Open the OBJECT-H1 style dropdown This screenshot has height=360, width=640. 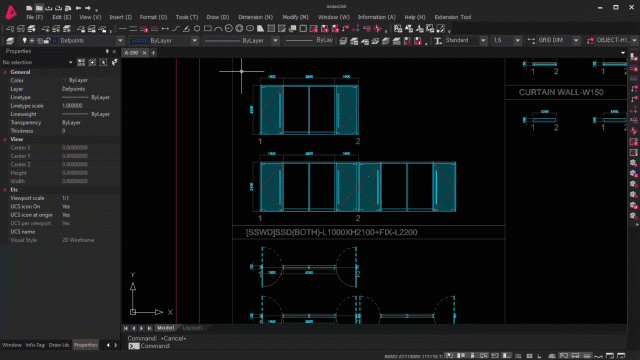pos(634,40)
